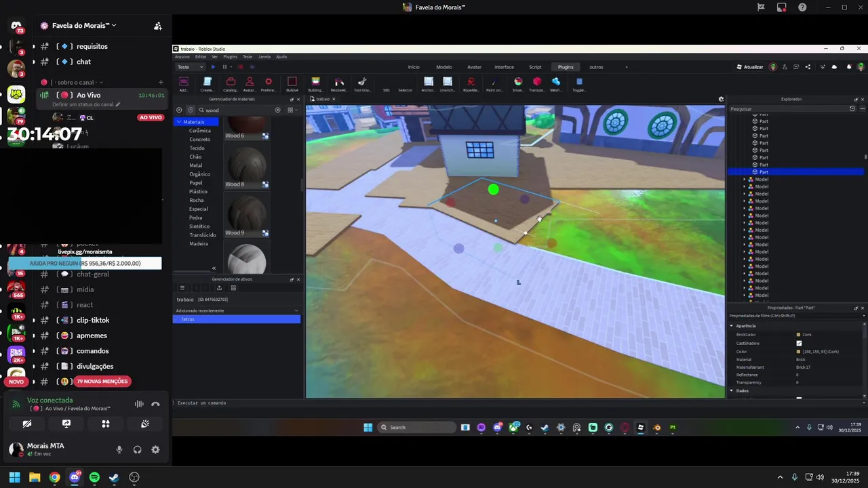Viewport: 868px width, 488px height.
Task: Mute the Discord microphone
Action: click(119, 449)
